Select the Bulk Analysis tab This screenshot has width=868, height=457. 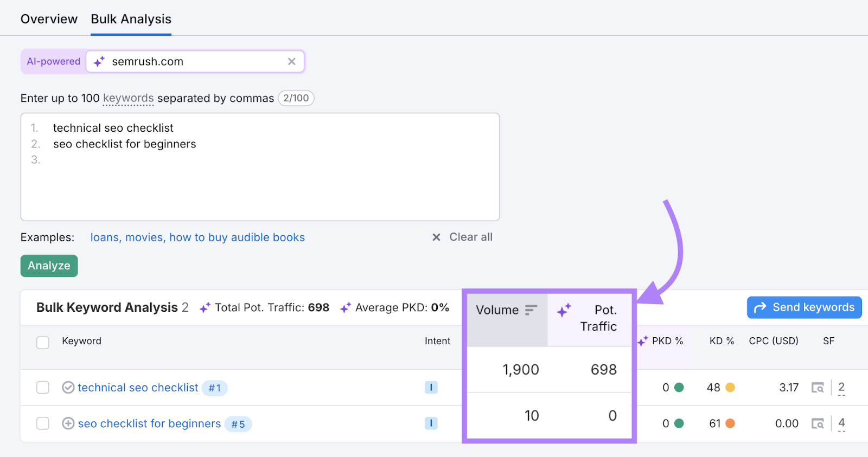tap(131, 19)
